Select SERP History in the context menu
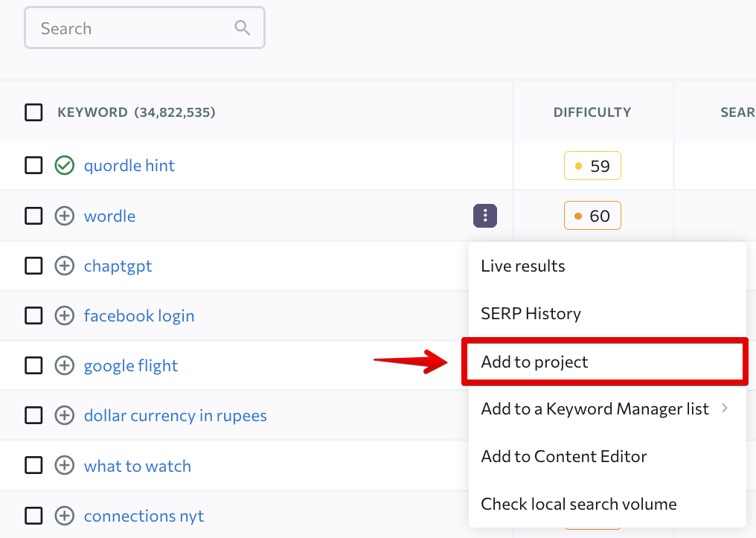 point(531,313)
